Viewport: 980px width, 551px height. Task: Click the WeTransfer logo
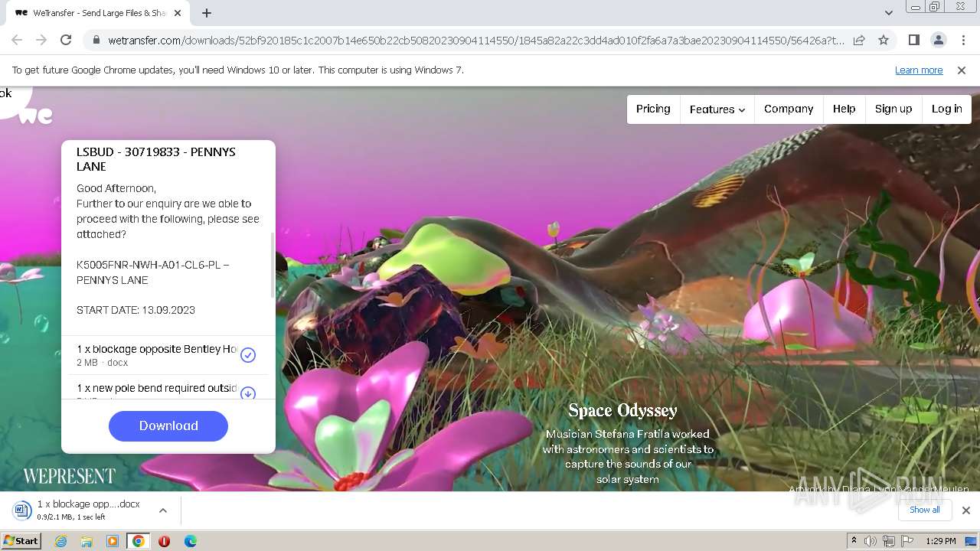coord(35,116)
